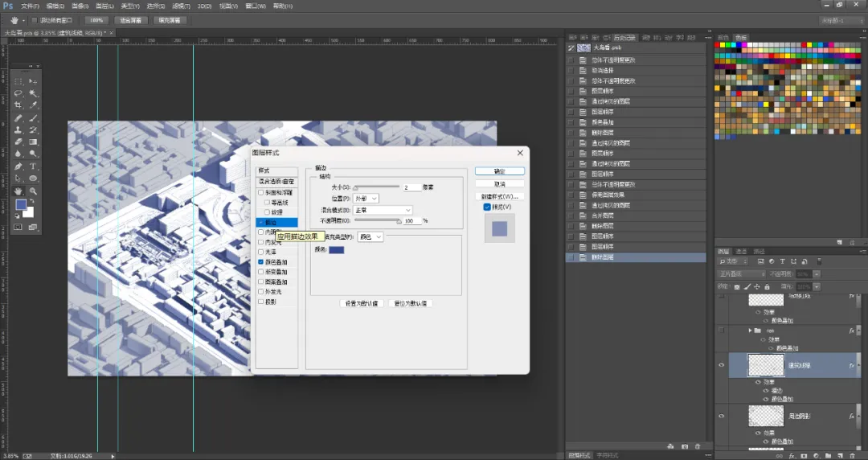
Task: Hide the 周边阴影 layer eye icon
Action: pyautogui.click(x=721, y=416)
